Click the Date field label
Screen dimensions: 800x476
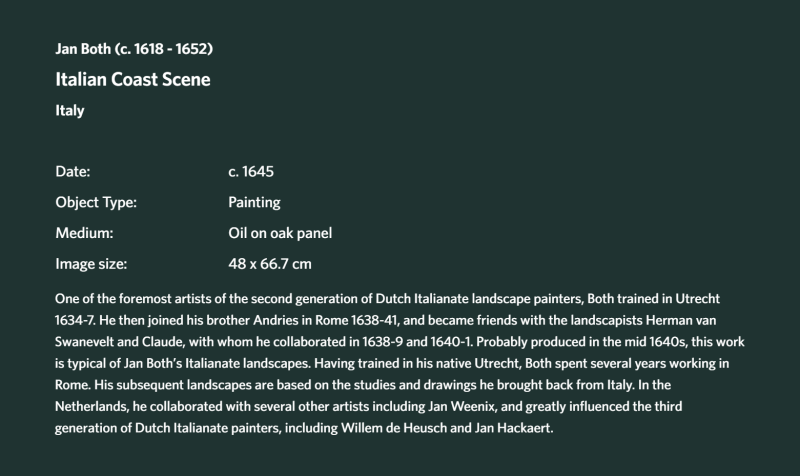pos(72,171)
